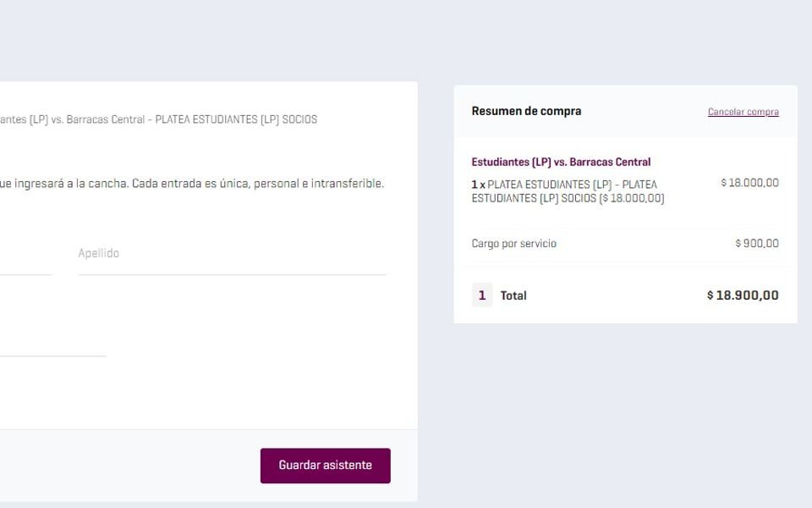Open the Estudiantes (LP) vs. Barracas Central title

[x=561, y=162]
